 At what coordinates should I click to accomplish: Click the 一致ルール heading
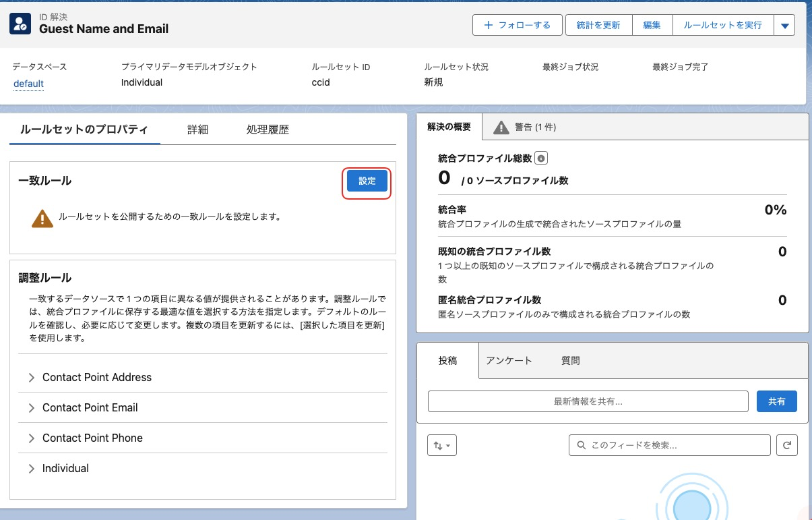pyautogui.click(x=45, y=181)
